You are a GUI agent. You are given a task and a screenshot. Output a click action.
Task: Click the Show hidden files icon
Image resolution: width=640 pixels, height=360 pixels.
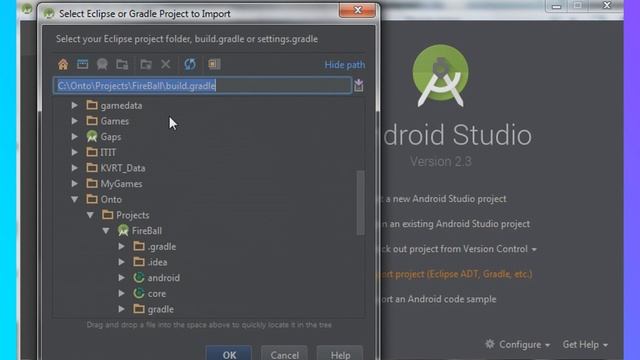[214, 64]
